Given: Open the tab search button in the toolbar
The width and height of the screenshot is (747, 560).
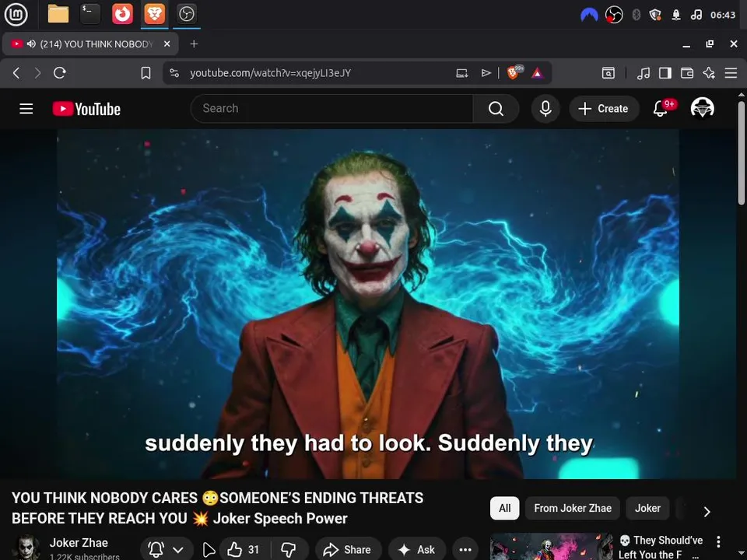Looking at the screenshot, I should tap(608, 73).
